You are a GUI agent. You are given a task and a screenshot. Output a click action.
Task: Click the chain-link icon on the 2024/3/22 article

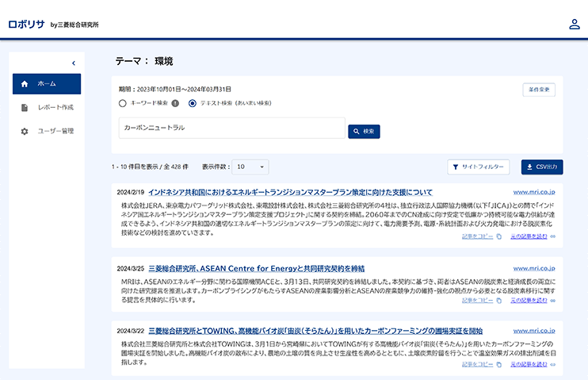click(x=553, y=364)
